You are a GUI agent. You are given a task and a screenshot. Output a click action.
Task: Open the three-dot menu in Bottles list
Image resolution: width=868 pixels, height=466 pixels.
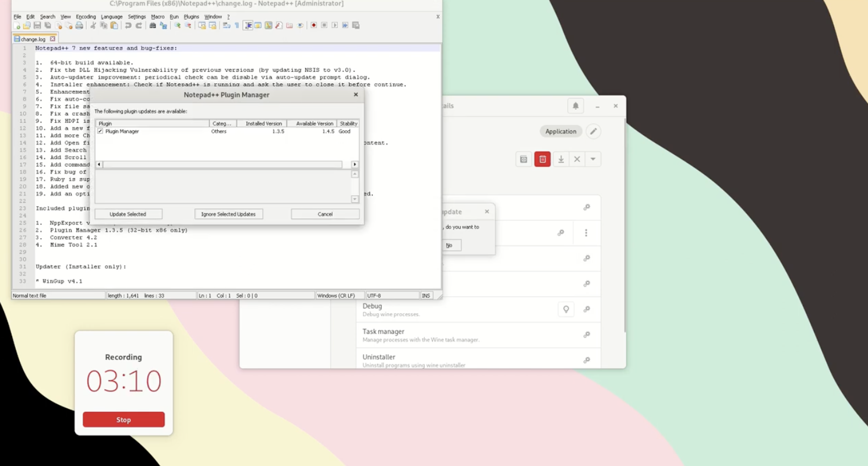(x=586, y=233)
